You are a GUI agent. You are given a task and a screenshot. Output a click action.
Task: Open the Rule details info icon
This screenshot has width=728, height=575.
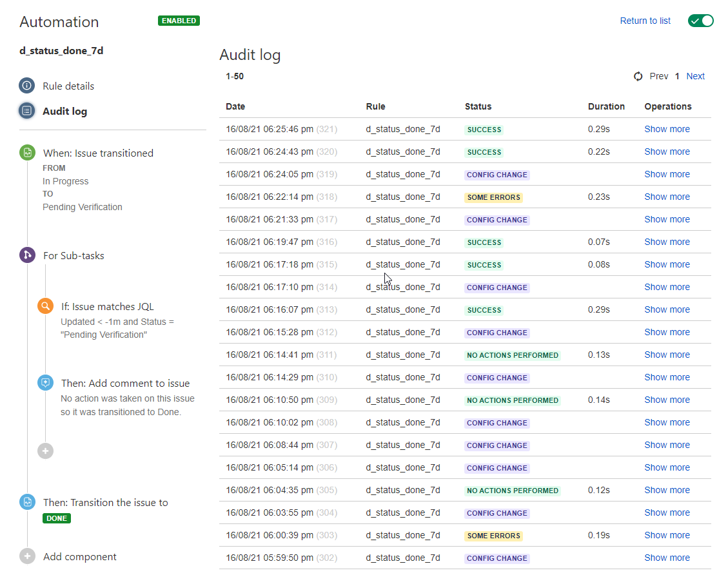[26, 85]
